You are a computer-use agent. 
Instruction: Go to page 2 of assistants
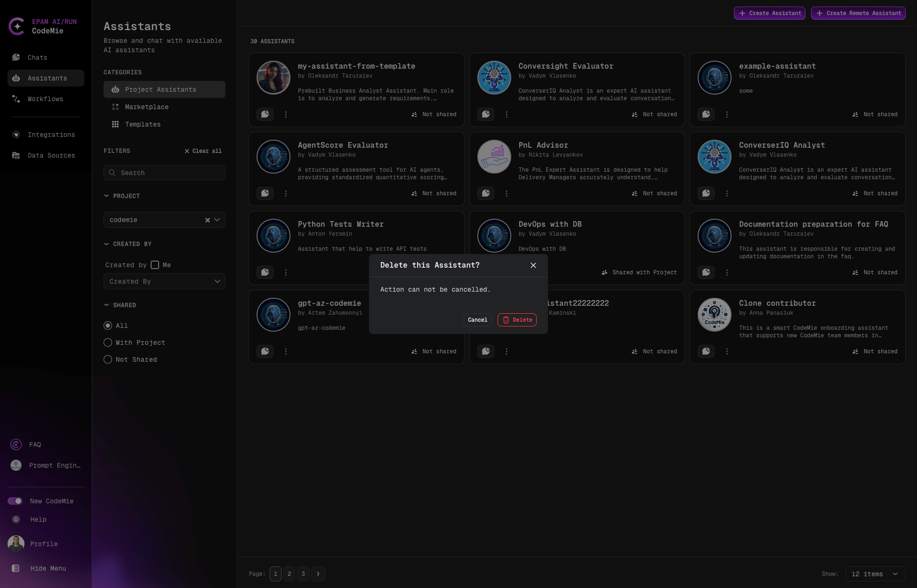(x=289, y=574)
